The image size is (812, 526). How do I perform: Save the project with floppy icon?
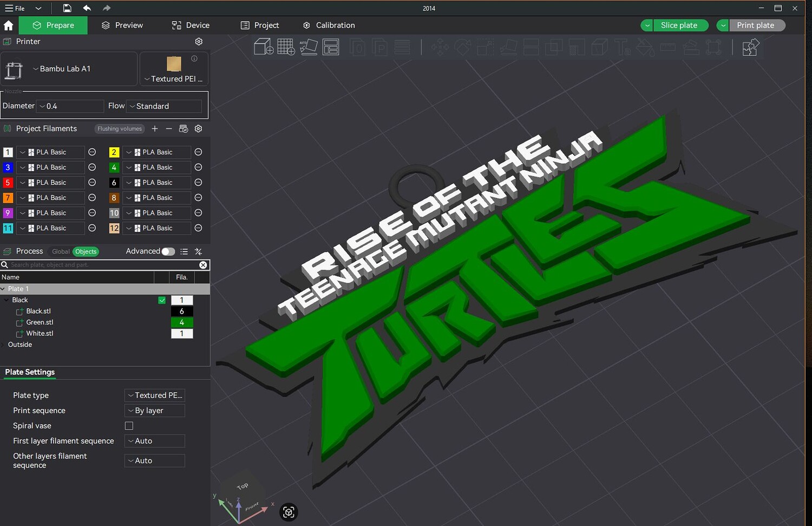67,8
